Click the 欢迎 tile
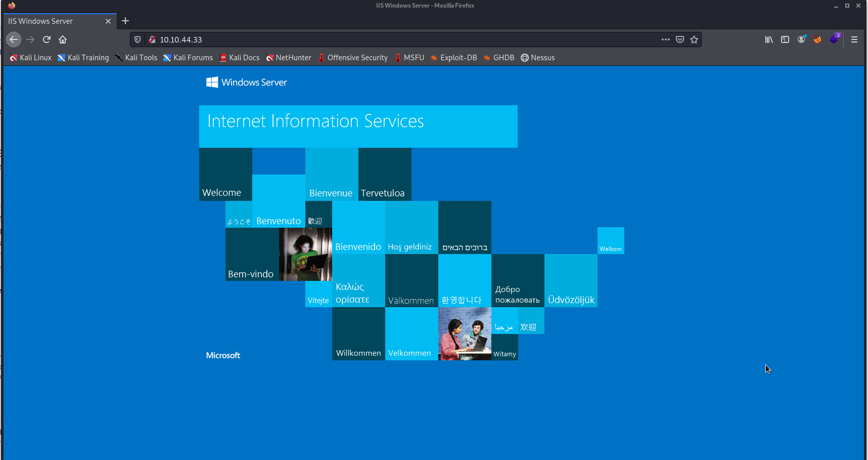 tap(531, 320)
